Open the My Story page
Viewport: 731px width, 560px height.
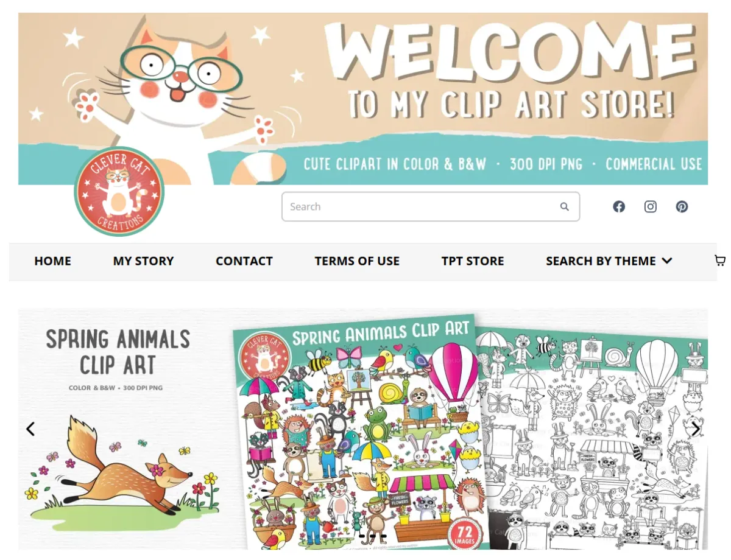click(x=143, y=261)
